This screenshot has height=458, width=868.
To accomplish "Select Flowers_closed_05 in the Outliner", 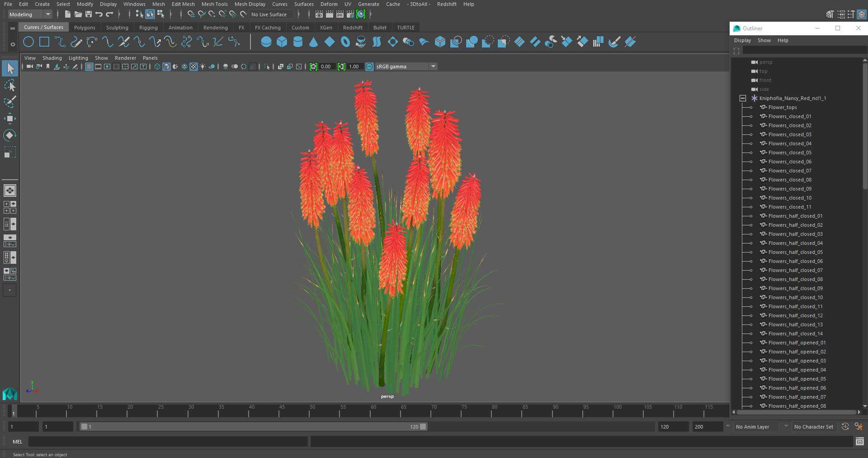I will tap(790, 153).
